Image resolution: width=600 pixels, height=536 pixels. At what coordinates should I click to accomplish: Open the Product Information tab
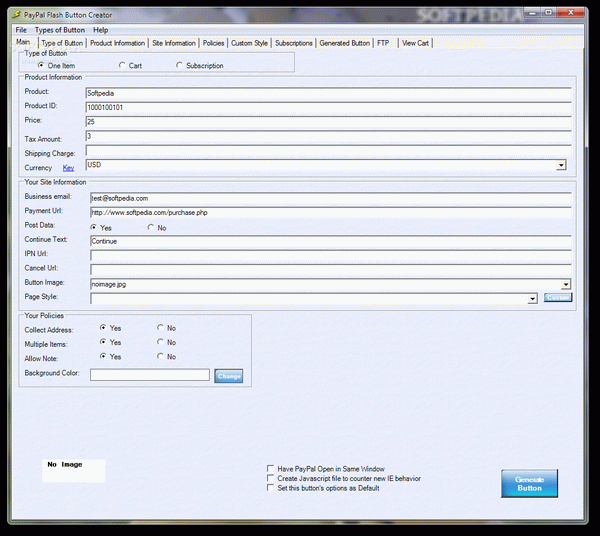(x=117, y=43)
